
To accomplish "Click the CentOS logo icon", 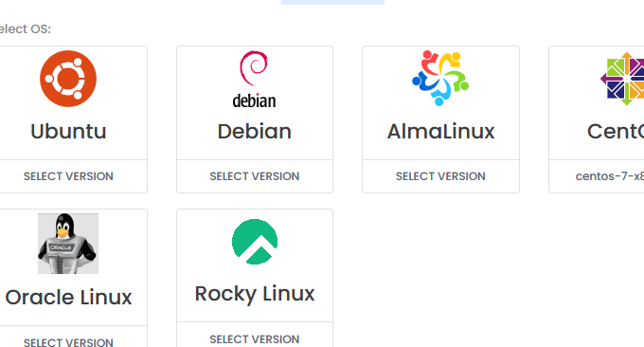I will pos(622,79).
